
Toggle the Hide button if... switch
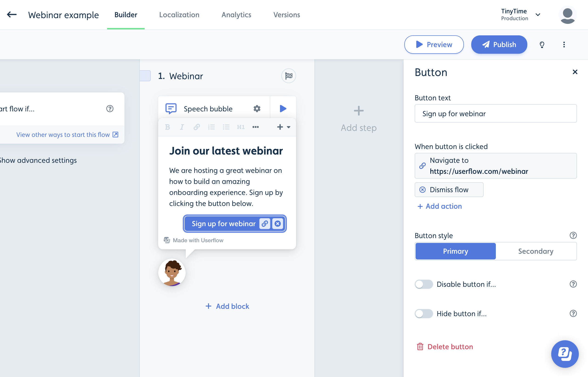(423, 314)
